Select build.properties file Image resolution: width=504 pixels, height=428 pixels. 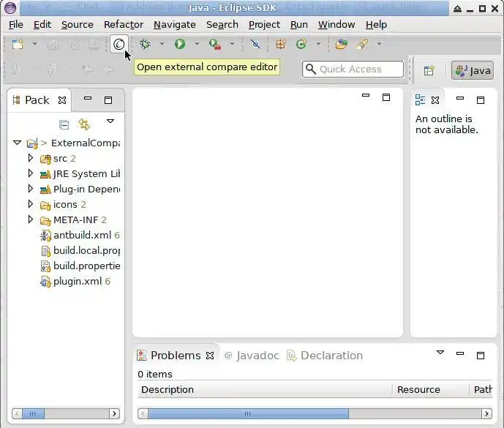[x=80, y=266]
